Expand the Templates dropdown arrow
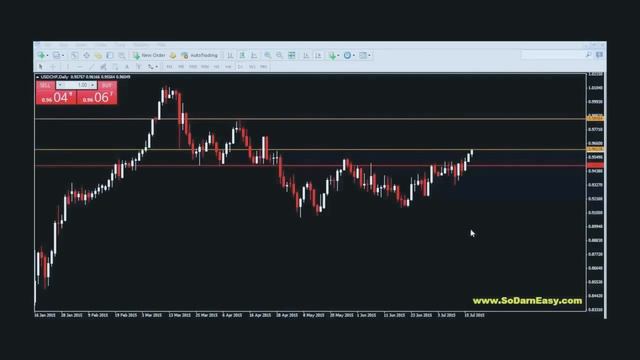The width and height of the screenshot is (640, 360). point(369,56)
